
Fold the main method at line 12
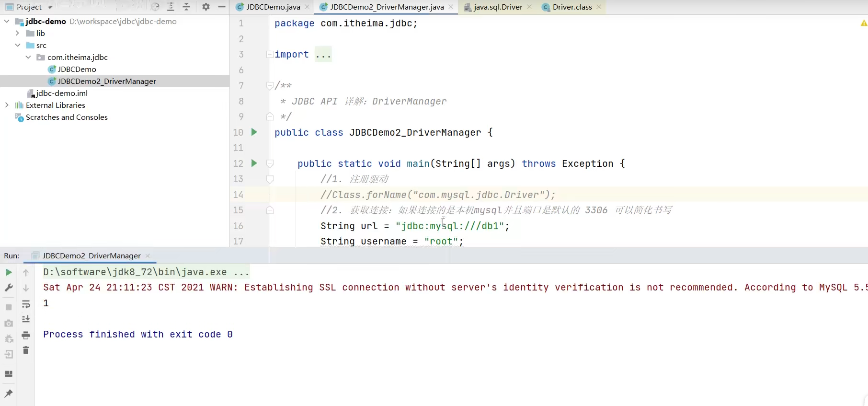point(270,163)
